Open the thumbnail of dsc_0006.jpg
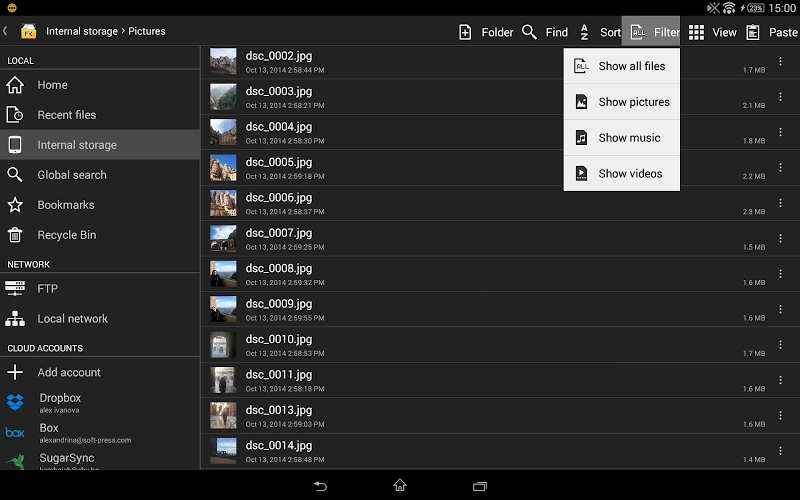Image resolution: width=800 pixels, height=500 pixels. coord(223,203)
